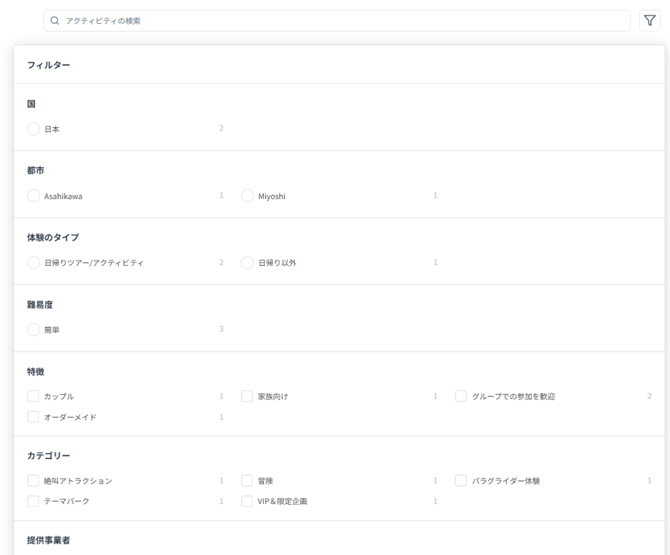Choose Miyoshi city option
This screenshot has height=555, width=670.
click(248, 196)
